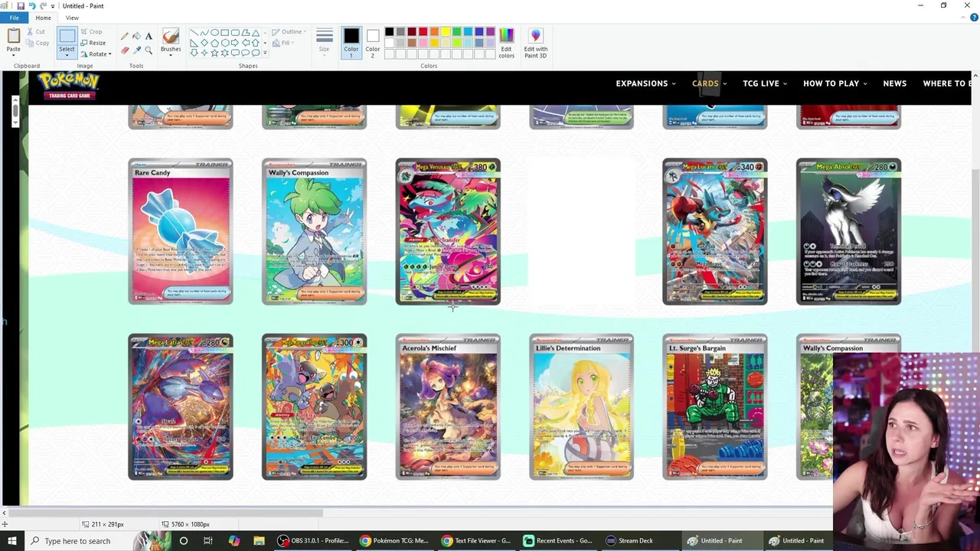The image size is (980, 551).
Task: Click the Lt. Surge's Bargain card on canvas
Action: coord(714,407)
